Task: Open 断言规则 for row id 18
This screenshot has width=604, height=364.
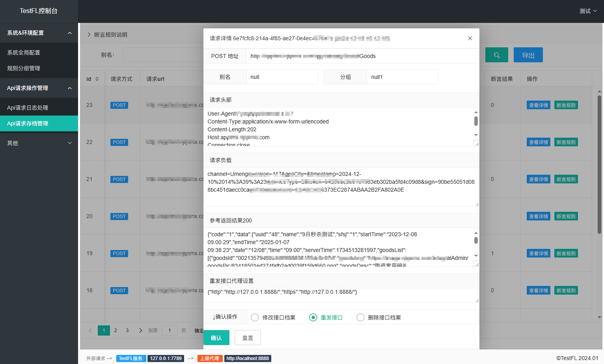Action: tap(566, 291)
